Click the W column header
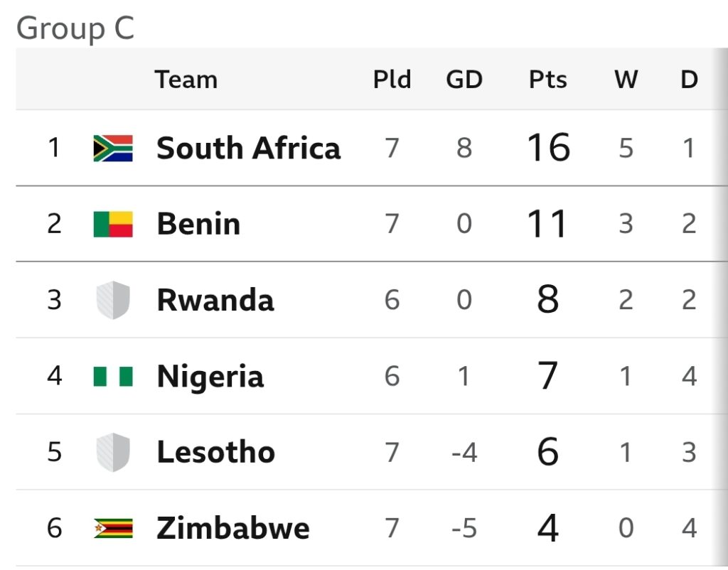 tap(626, 80)
